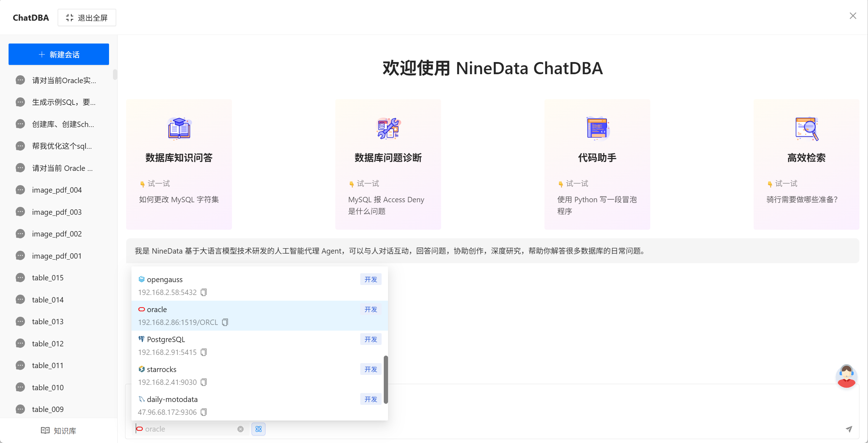Toggle the atom icon button beside datasource selector
This screenshot has width=868, height=443.
pos(258,429)
